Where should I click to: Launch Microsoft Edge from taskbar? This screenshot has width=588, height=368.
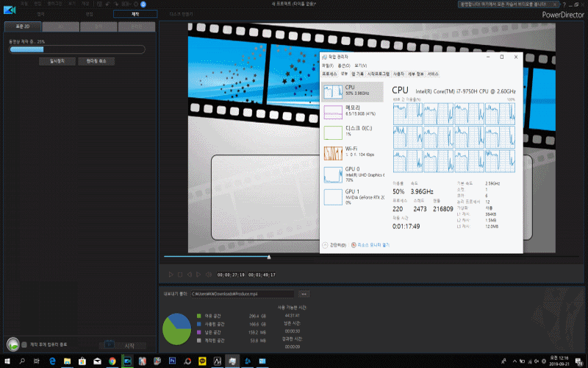(x=52, y=361)
